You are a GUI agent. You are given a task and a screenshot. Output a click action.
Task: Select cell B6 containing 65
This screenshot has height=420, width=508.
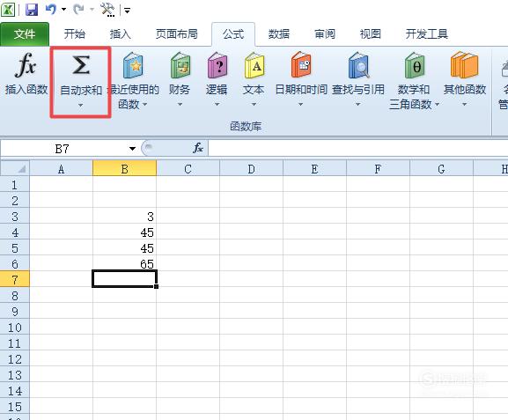coord(125,263)
